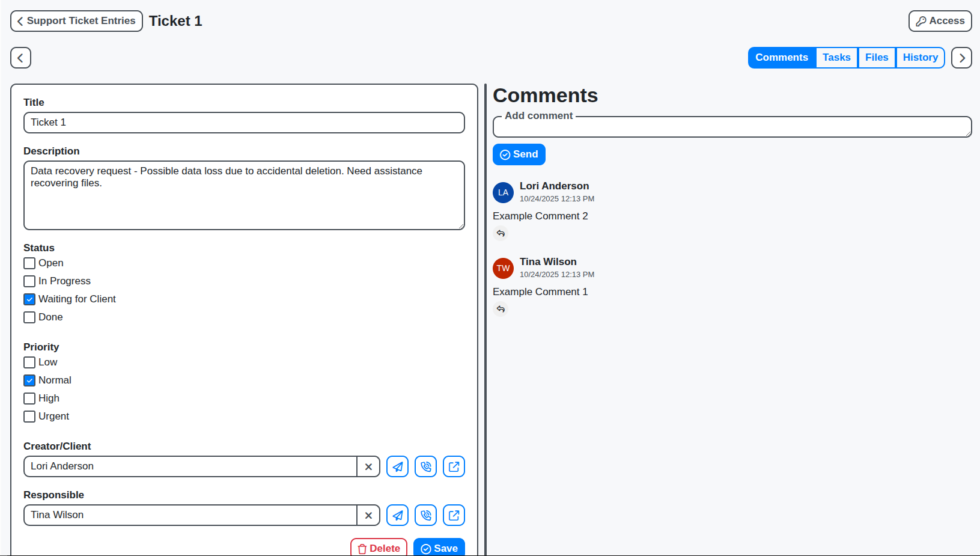Reply to Tina Wilson's Example Comment 1
Screen dimensions: 980x556
(x=501, y=309)
